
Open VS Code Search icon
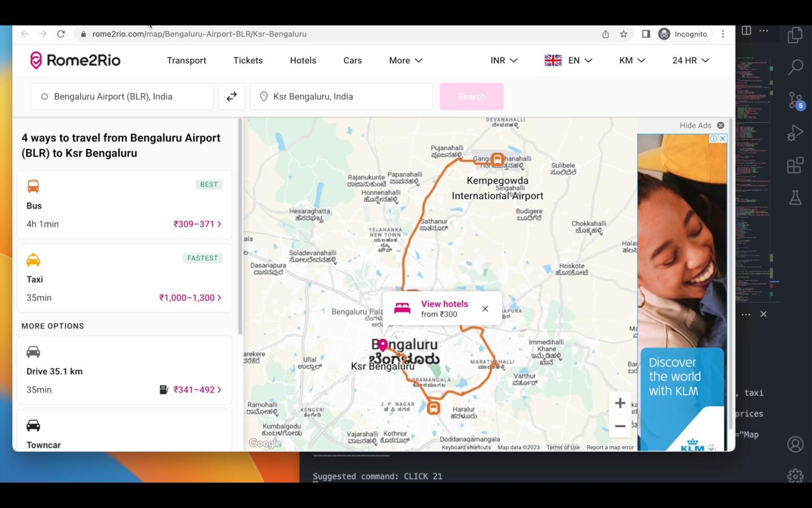pyautogui.click(x=796, y=67)
